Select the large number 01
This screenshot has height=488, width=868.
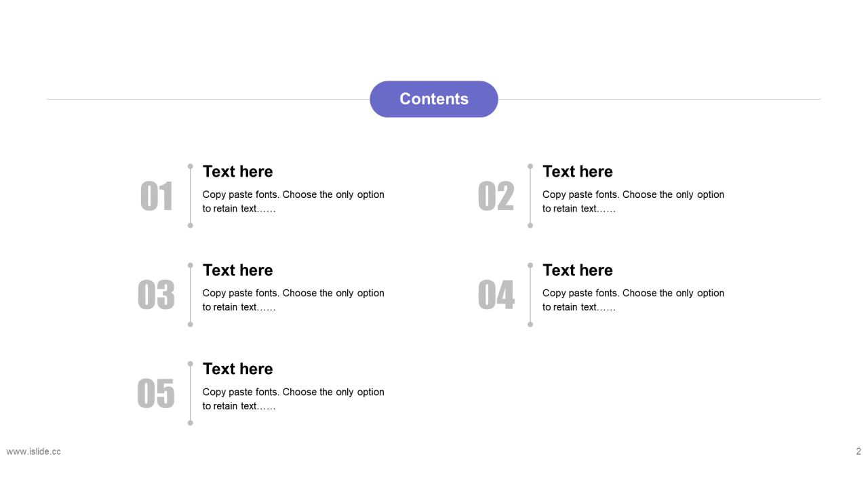(157, 197)
